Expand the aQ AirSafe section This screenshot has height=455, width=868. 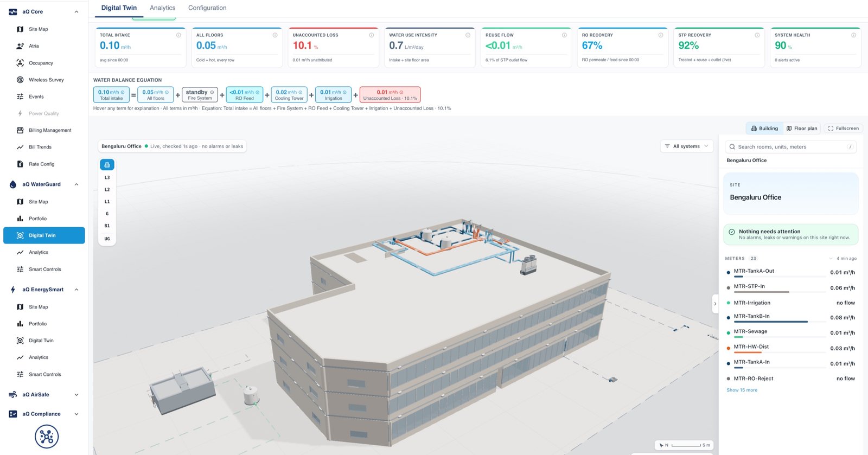[76, 395]
